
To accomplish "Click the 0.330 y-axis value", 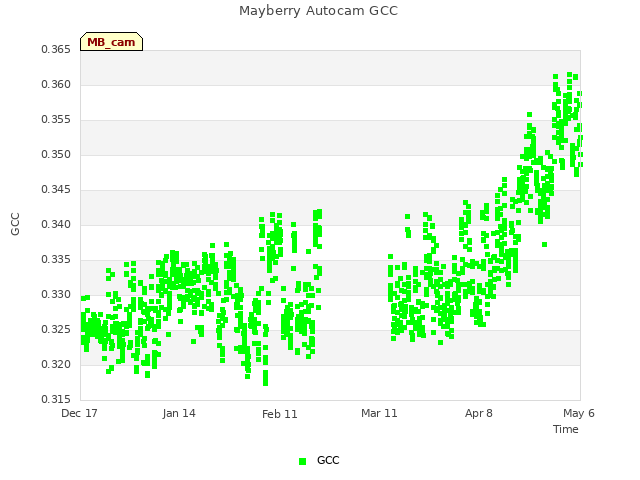I will tap(56, 295).
